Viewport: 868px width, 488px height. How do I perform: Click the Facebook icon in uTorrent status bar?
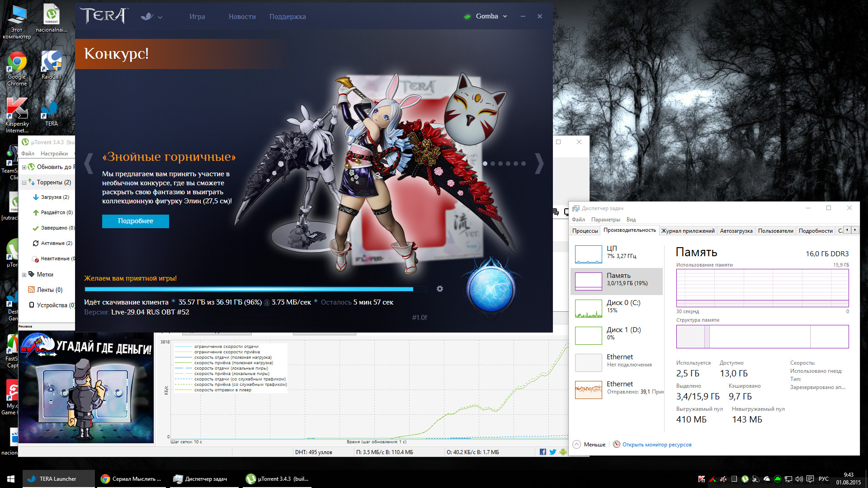(x=542, y=452)
